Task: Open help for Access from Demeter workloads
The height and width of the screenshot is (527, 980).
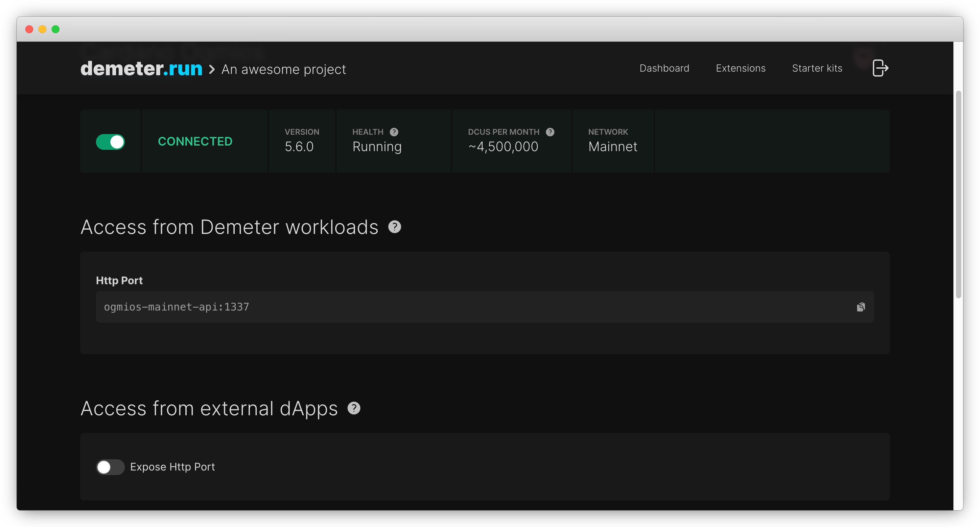Action: [x=394, y=227]
